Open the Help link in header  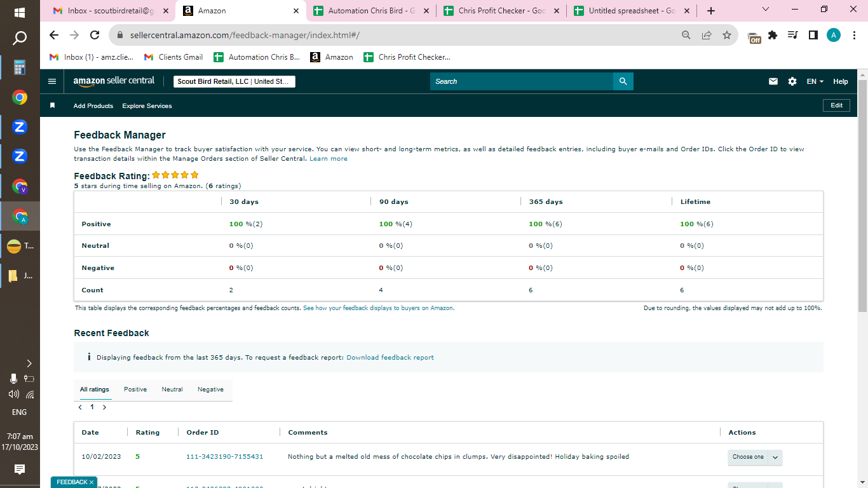coord(841,81)
